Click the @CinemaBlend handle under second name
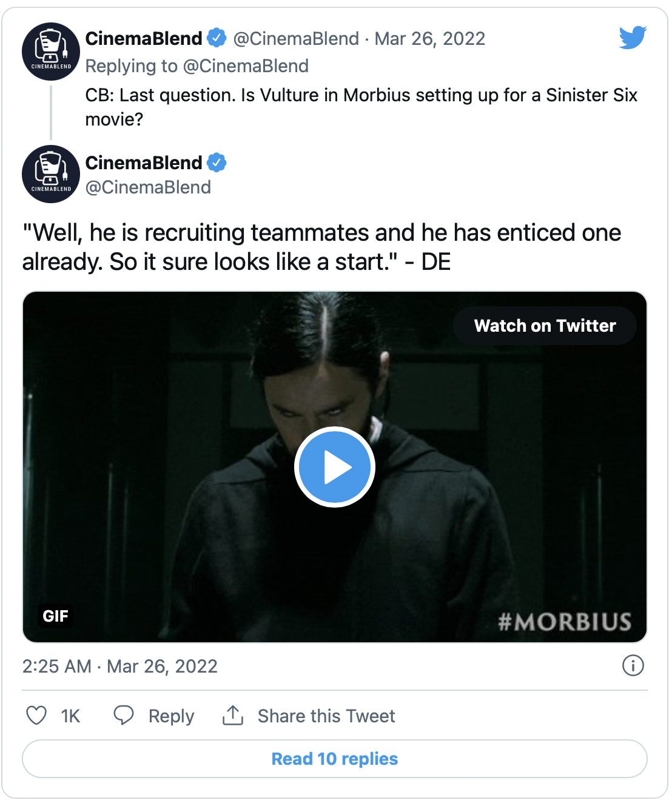Image resolution: width=672 pixels, height=803 pixels. coord(148,187)
